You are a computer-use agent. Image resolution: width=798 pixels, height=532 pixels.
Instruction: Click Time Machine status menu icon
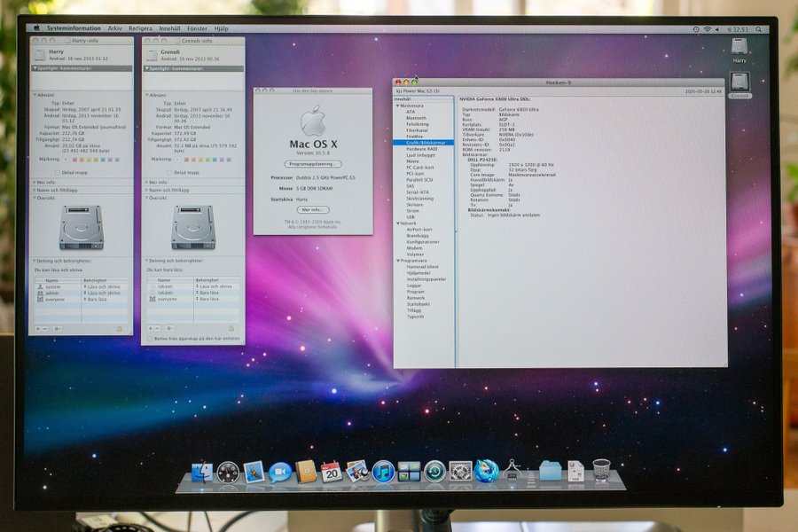(696, 29)
